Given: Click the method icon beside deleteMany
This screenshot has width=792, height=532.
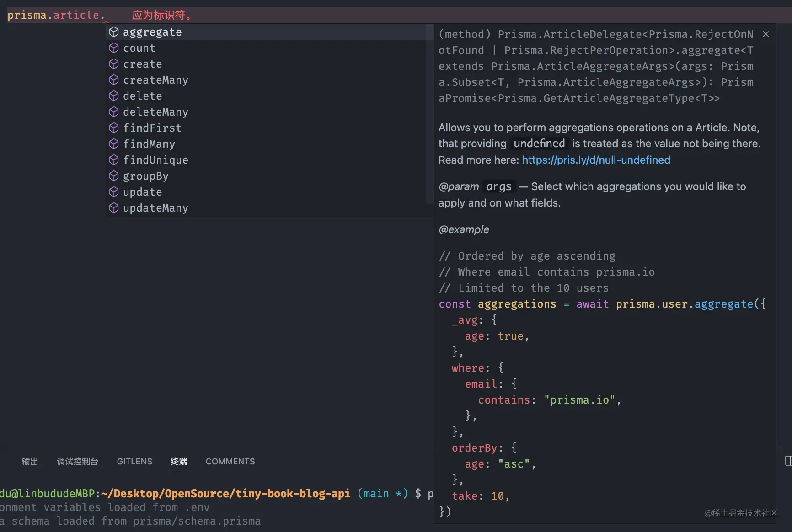Looking at the screenshot, I should [x=114, y=112].
